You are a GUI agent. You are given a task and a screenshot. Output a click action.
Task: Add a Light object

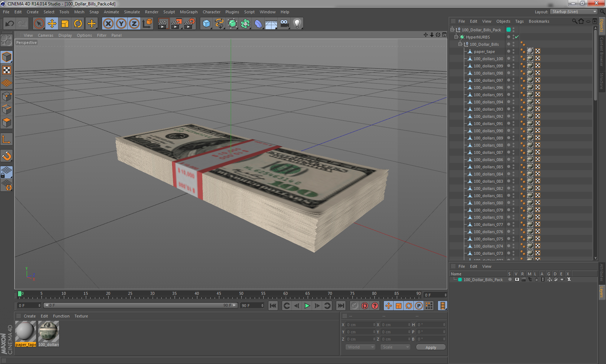click(297, 24)
